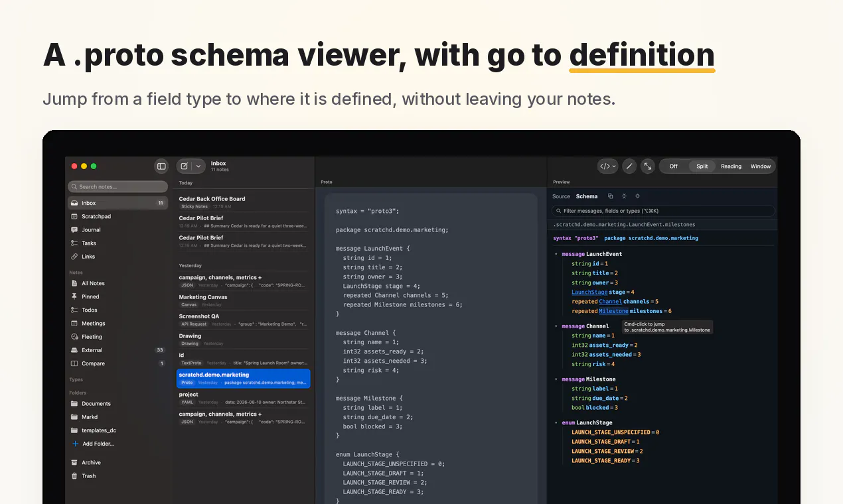
Task: Open Trash in the sidebar
Action: [x=118, y=476]
